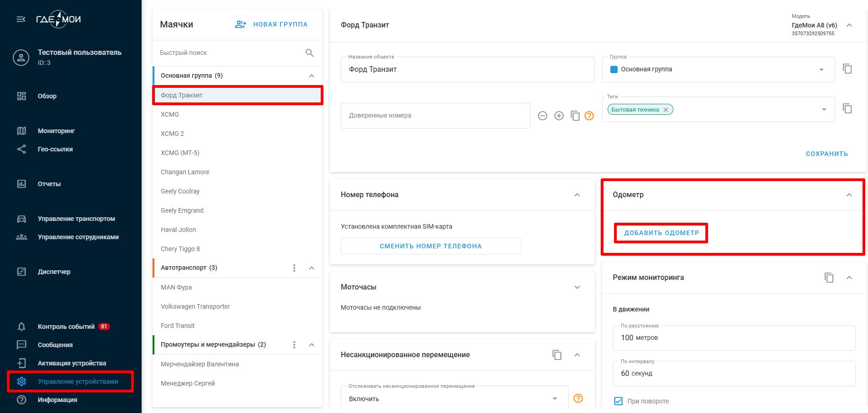Click the Название объекта input field
This screenshot has width=868, height=413.
pyautogui.click(x=467, y=70)
